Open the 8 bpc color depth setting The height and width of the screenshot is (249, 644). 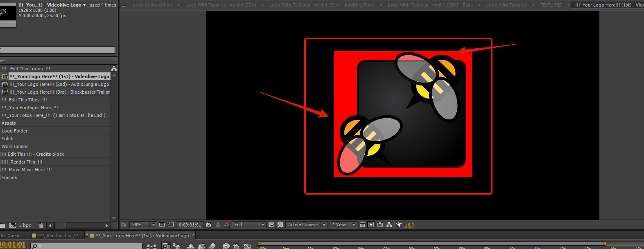pos(25,225)
